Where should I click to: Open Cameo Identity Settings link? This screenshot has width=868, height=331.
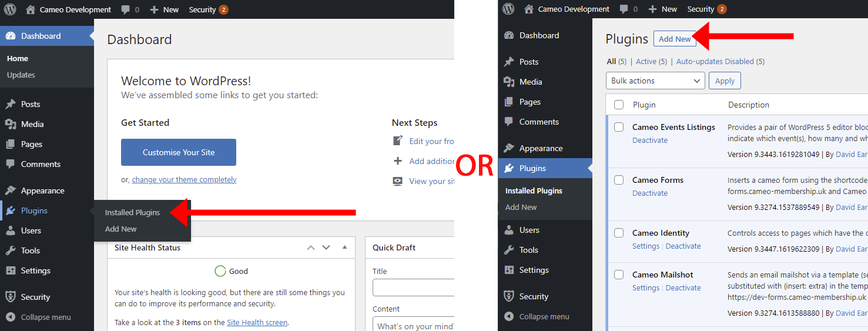(x=646, y=246)
